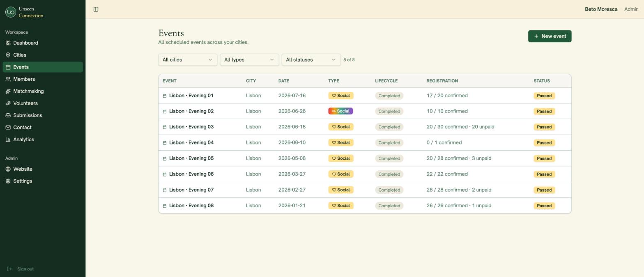Click '0 / 1 confirmed' registration

pos(444,143)
